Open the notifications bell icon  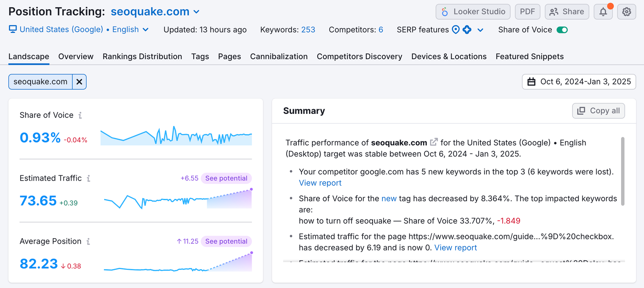[x=603, y=12]
